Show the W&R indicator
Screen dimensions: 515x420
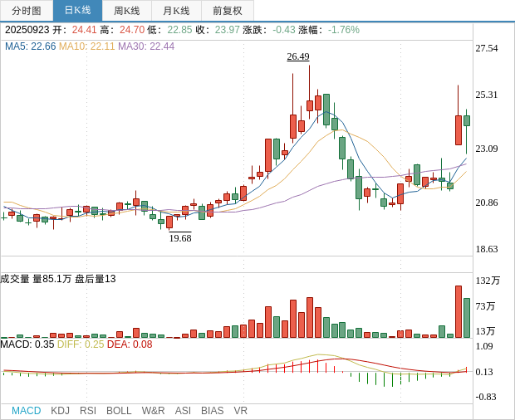pyautogui.click(x=153, y=411)
